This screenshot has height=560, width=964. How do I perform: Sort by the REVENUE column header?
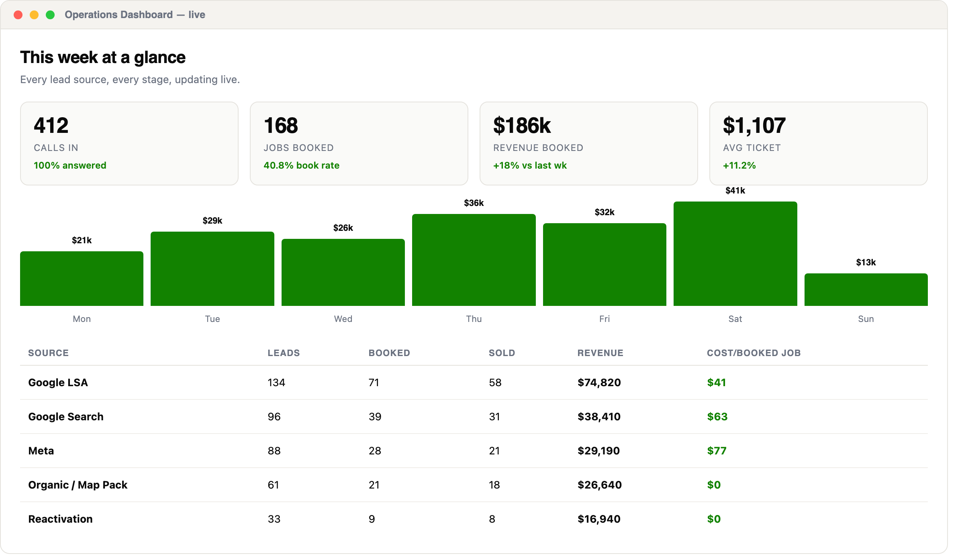pyautogui.click(x=600, y=353)
